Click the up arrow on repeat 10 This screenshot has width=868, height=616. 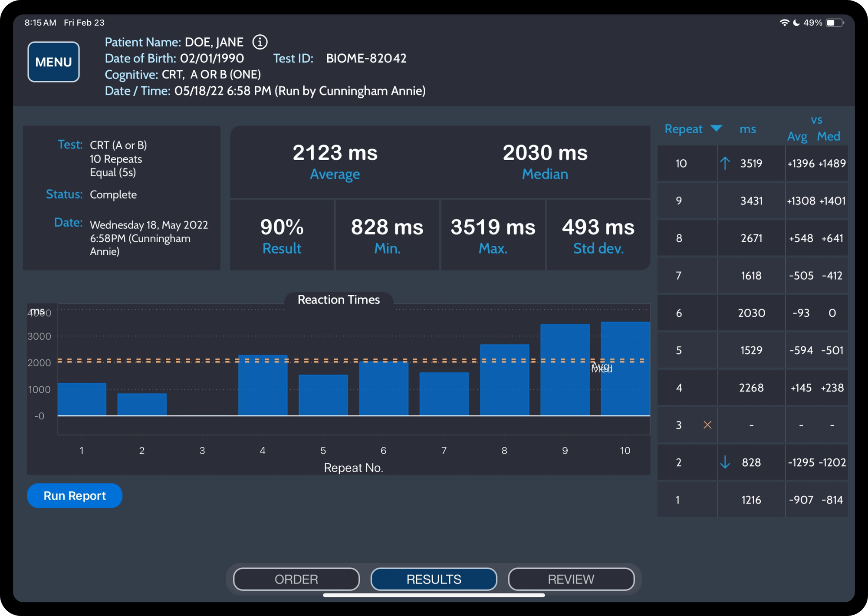pos(725,163)
